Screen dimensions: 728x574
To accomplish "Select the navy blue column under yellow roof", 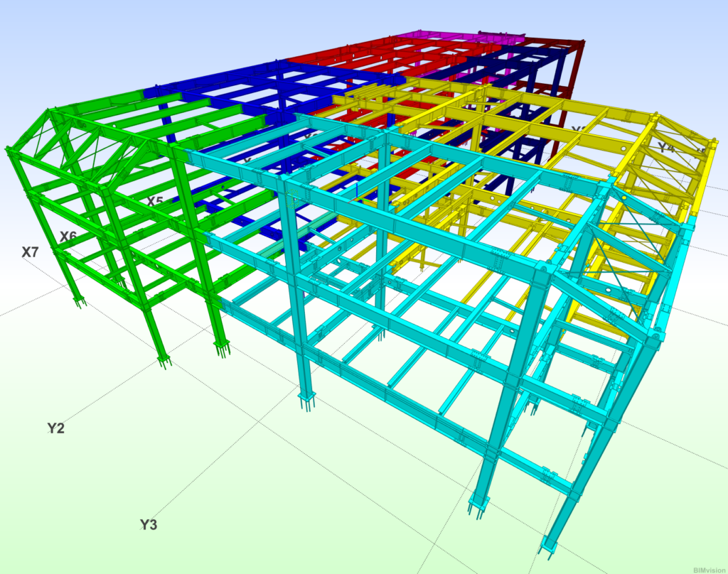I will [x=526, y=162].
